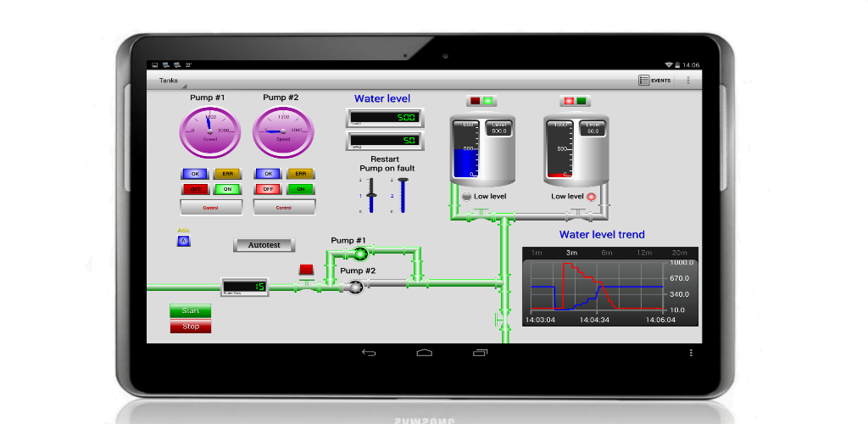
Task: Click Pump #1 ERR status indicator
Action: coord(227,174)
